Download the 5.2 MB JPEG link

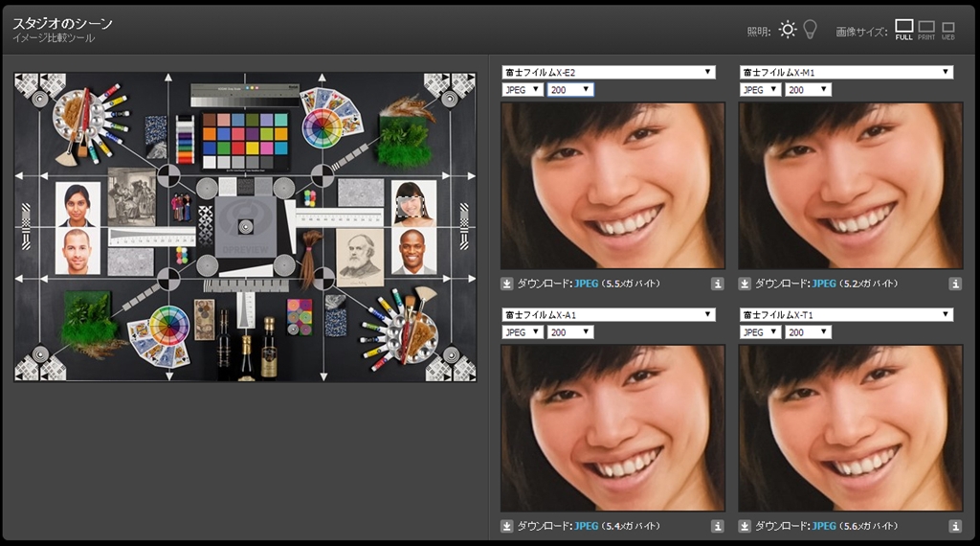[824, 284]
